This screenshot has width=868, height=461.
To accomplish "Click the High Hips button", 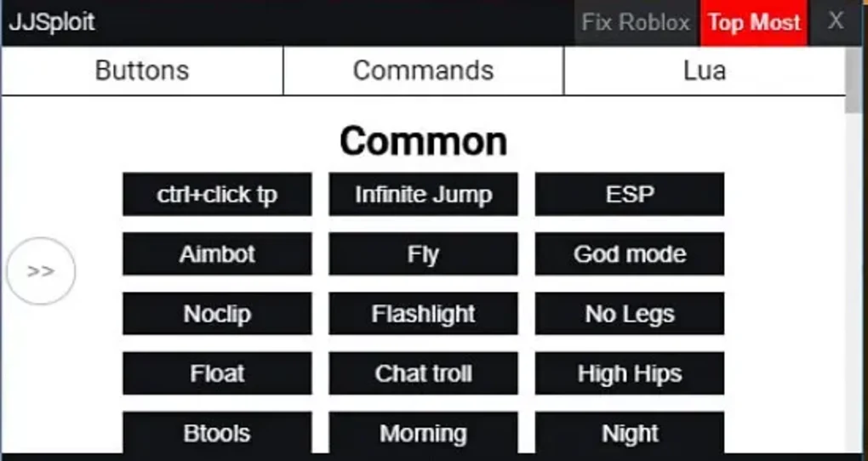I will 630,373.
